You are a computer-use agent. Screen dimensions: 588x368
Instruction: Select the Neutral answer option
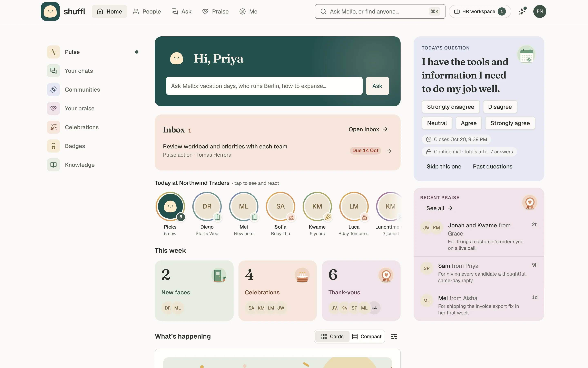[x=437, y=123]
